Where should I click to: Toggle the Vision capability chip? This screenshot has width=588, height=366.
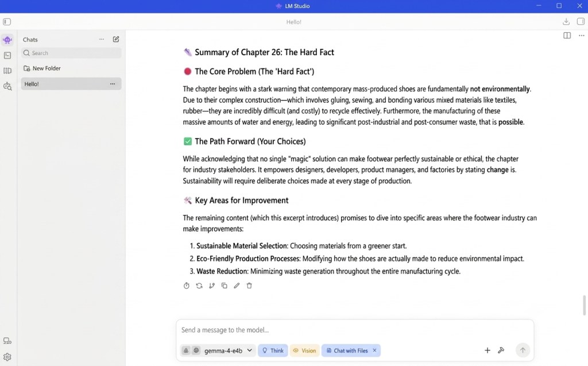click(304, 350)
